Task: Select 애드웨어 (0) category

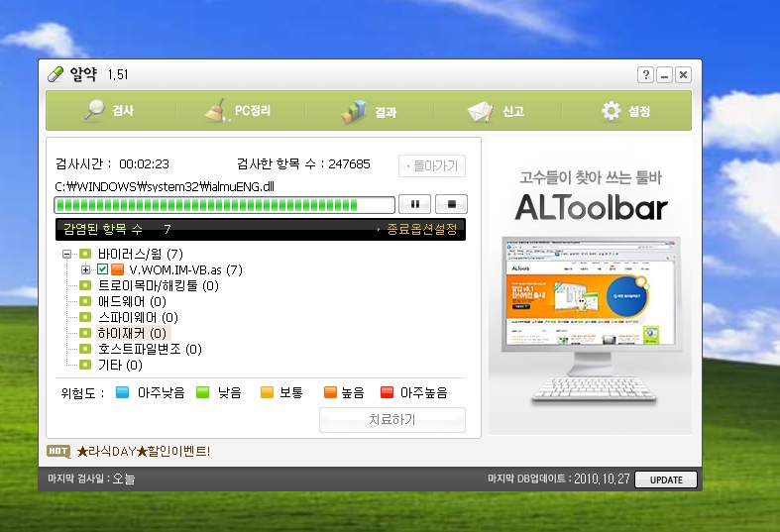Action: click(x=132, y=302)
